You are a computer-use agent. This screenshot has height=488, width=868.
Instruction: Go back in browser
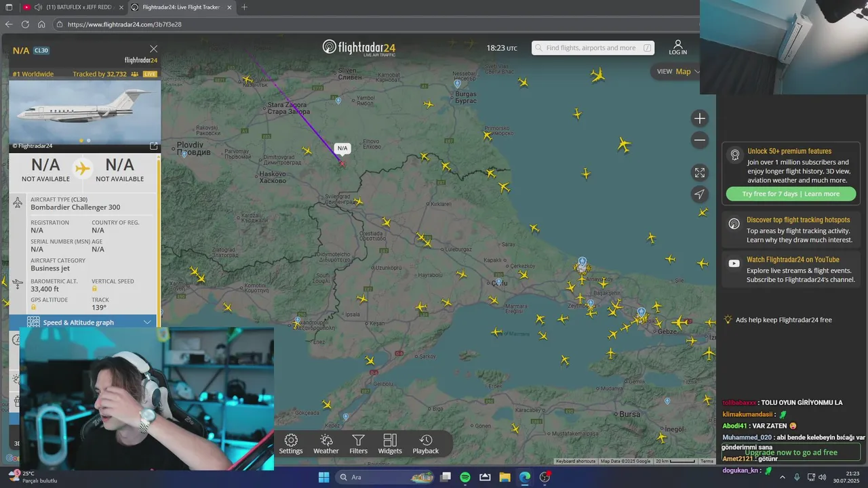coord(9,24)
